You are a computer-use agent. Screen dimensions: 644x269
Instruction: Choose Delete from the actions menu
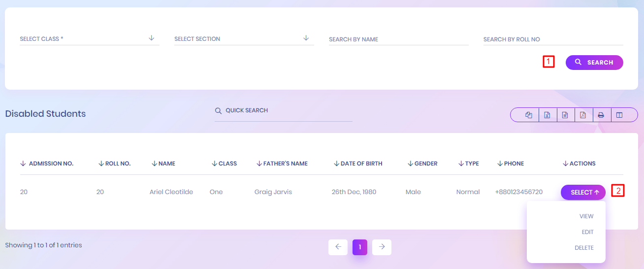click(x=584, y=248)
